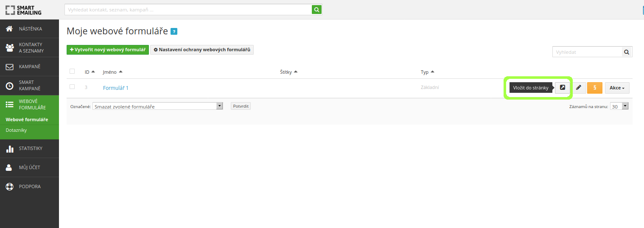The width and height of the screenshot is (644, 228).
Task: Open the Formulář 1 link
Action: (116, 88)
